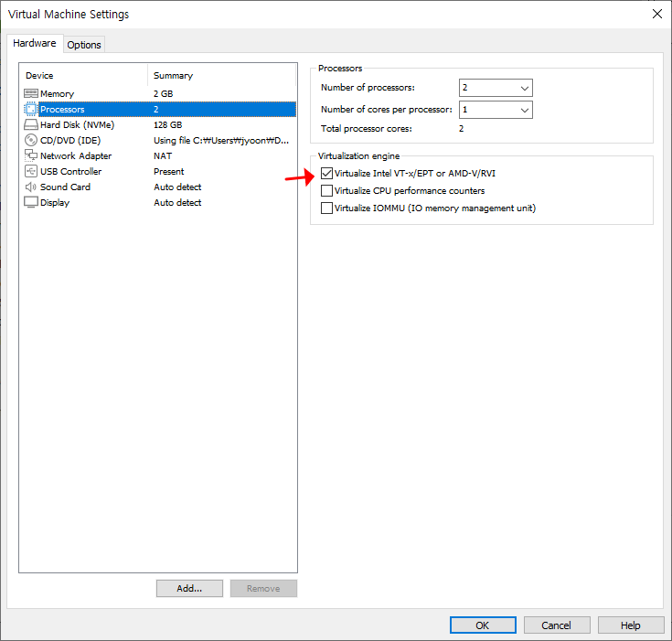Click the Network Adapter icon

pyautogui.click(x=31, y=155)
